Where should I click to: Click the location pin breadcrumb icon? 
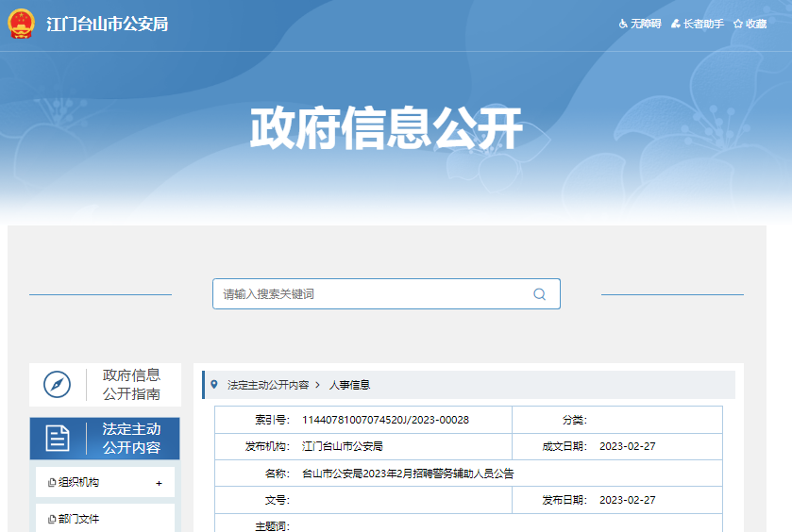pyautogui.click(x=214, y=385)
